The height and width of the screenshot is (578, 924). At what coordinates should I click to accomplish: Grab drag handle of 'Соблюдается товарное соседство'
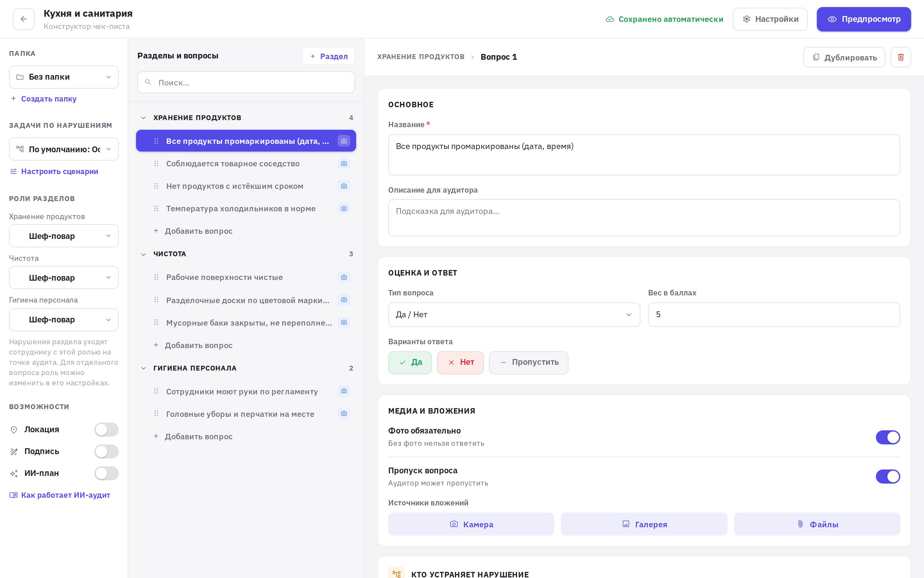156,164
